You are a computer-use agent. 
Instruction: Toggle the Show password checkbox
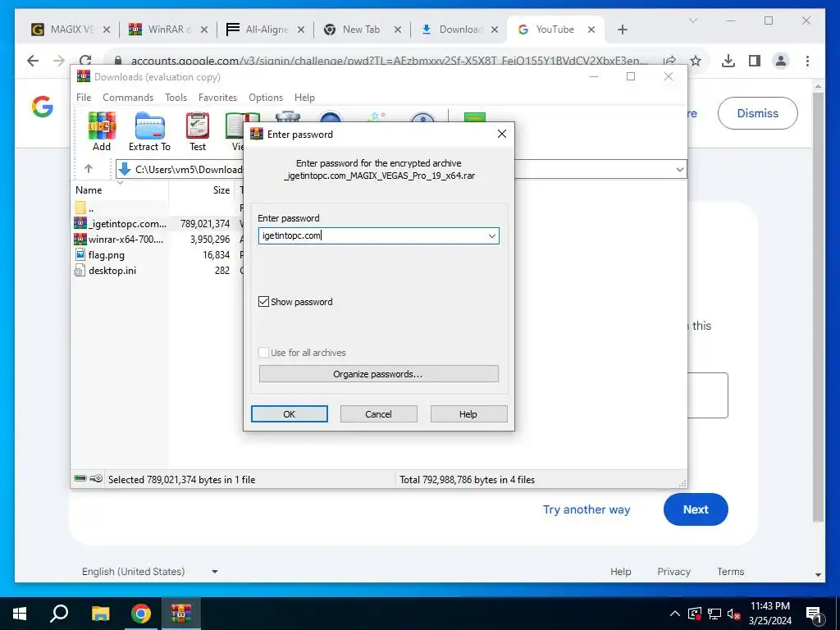click(x=263, y=302)
